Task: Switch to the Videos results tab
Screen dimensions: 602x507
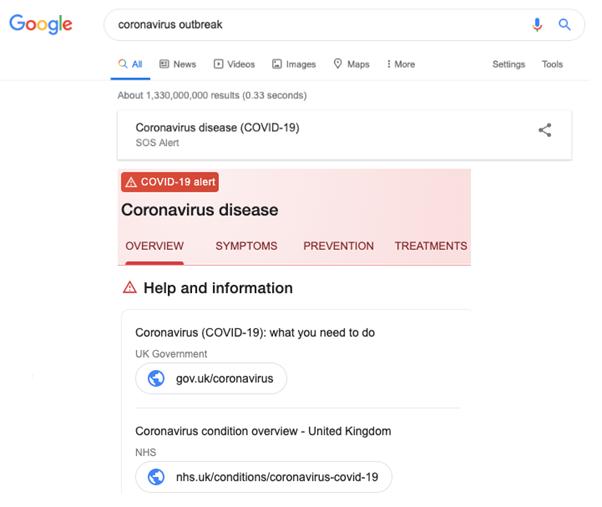Action: pos(234,64)
